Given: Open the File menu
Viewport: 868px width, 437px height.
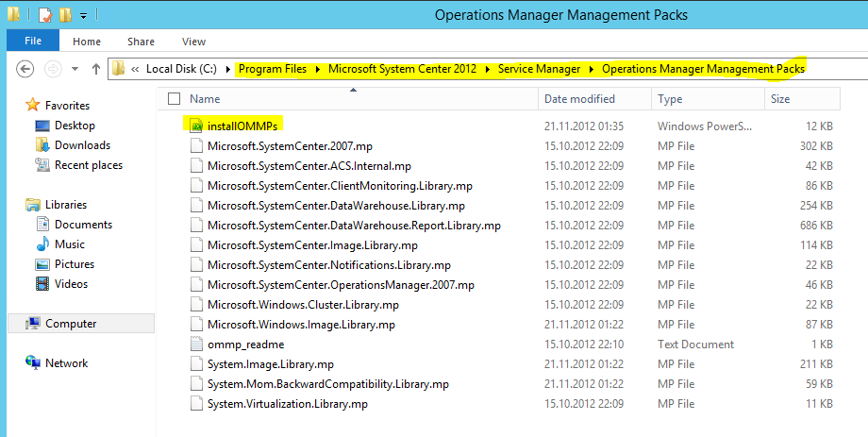Looking at the screenshot, I should pyautogui.click(x=32, y=42).
